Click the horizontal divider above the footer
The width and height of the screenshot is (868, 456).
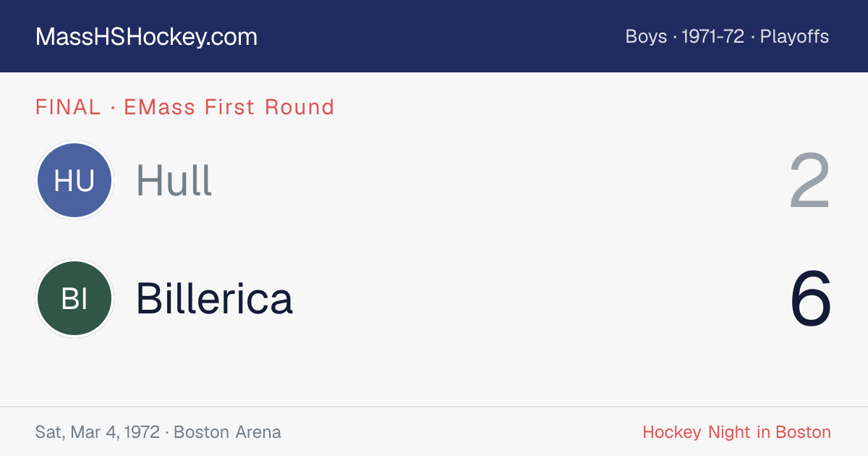click(x=434, y=407)
